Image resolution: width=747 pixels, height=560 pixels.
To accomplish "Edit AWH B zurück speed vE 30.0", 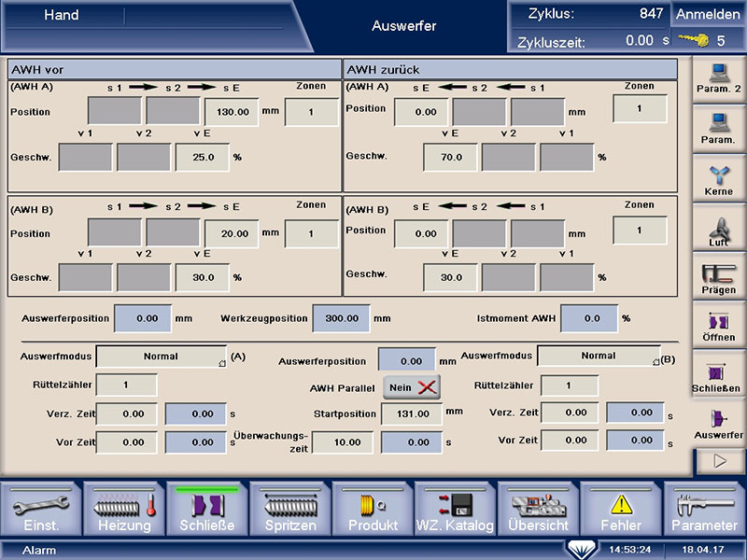I will click(450, 277).
